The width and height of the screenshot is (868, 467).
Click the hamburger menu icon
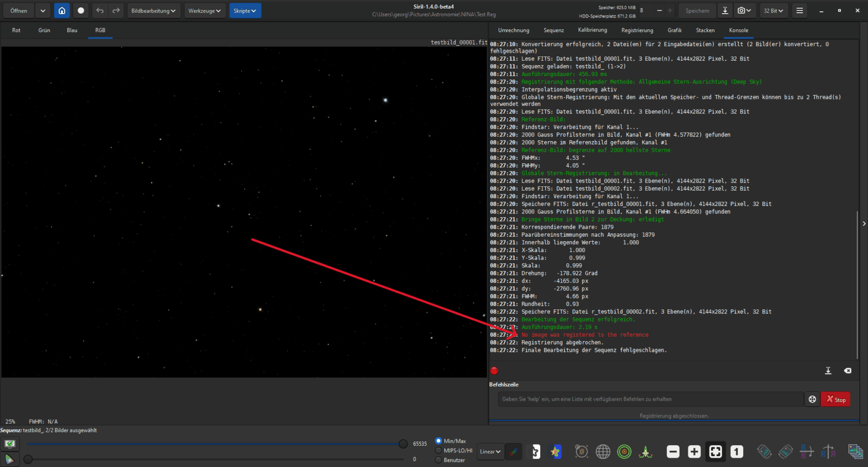tap(800, 11)
